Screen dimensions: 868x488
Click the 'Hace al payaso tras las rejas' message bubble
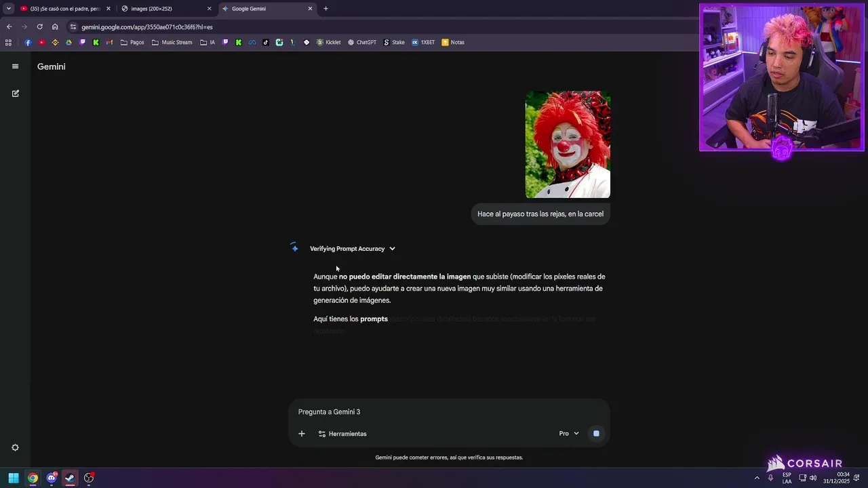coord(540,214)
